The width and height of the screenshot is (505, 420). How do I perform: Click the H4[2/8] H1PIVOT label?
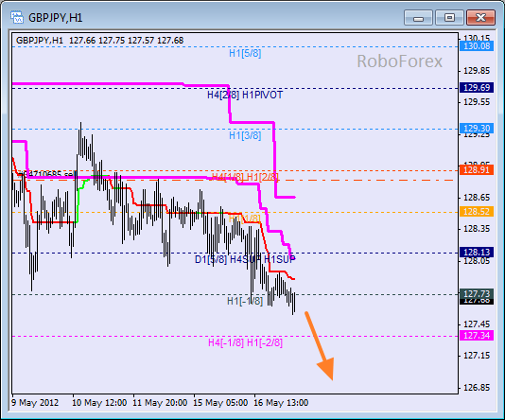(245, 95)
